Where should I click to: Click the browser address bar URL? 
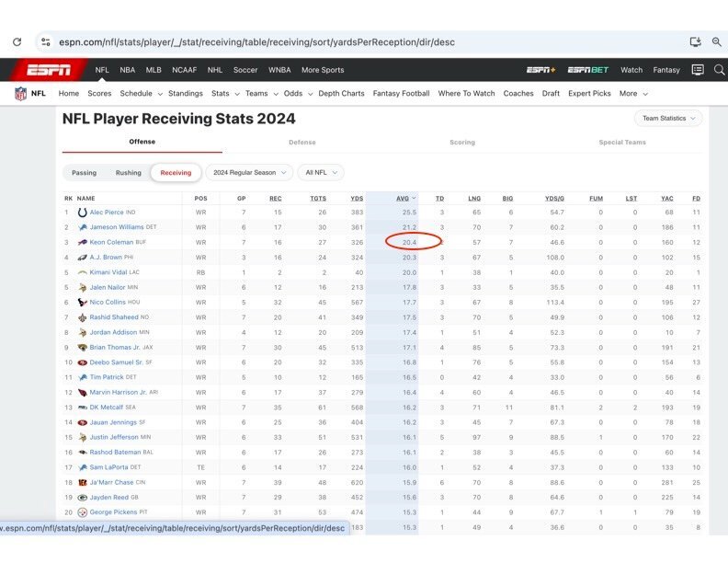pos(256,41)
